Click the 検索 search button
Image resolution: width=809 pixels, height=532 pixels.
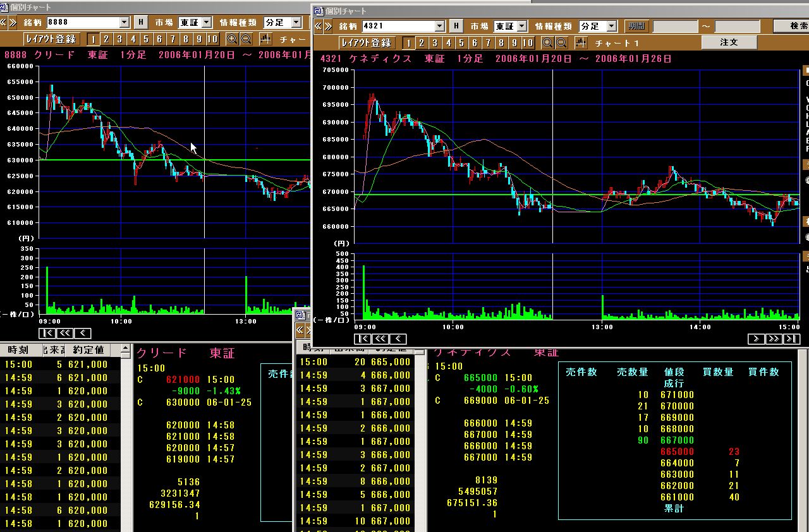(791, 26)
